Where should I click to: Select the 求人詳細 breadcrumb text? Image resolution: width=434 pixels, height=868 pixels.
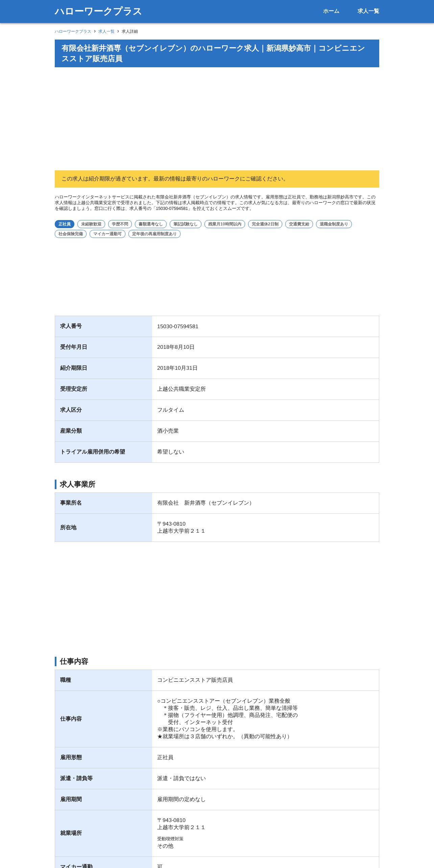pos(130,31)
